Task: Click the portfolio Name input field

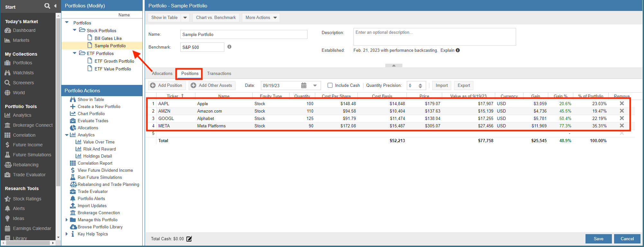Action: (x=244, y=34)
